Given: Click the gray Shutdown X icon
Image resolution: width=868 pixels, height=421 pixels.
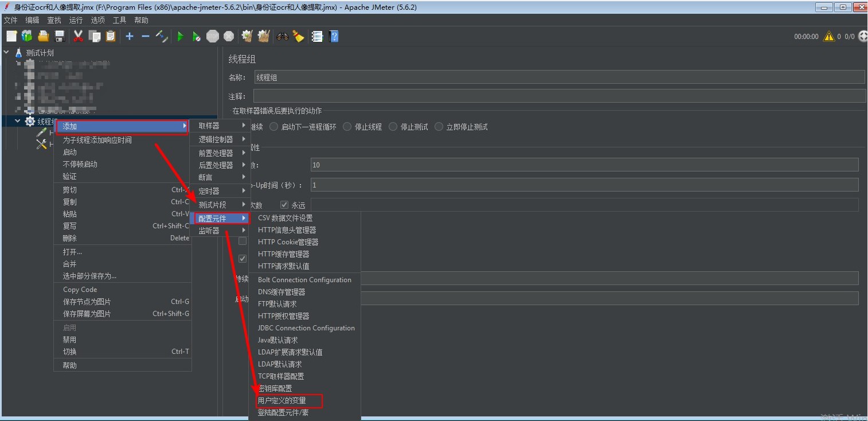Looking at the screenshot, I should pos(229,36).
